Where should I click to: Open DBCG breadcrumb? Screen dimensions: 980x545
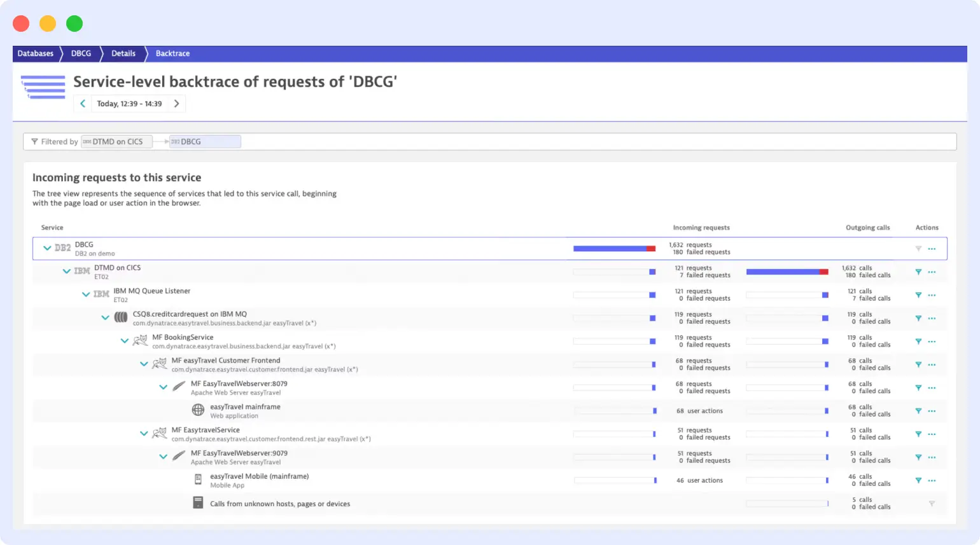pos(81,53)
